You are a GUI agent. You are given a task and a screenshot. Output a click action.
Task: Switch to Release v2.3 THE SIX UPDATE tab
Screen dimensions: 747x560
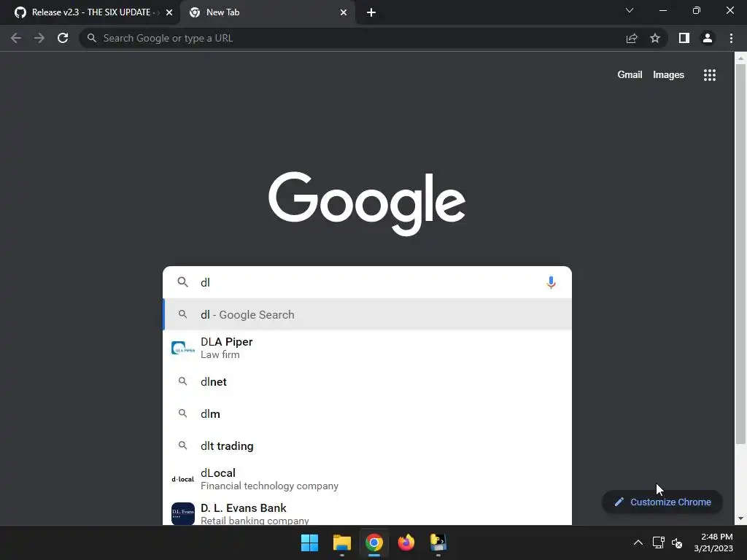tap(90, 12)
